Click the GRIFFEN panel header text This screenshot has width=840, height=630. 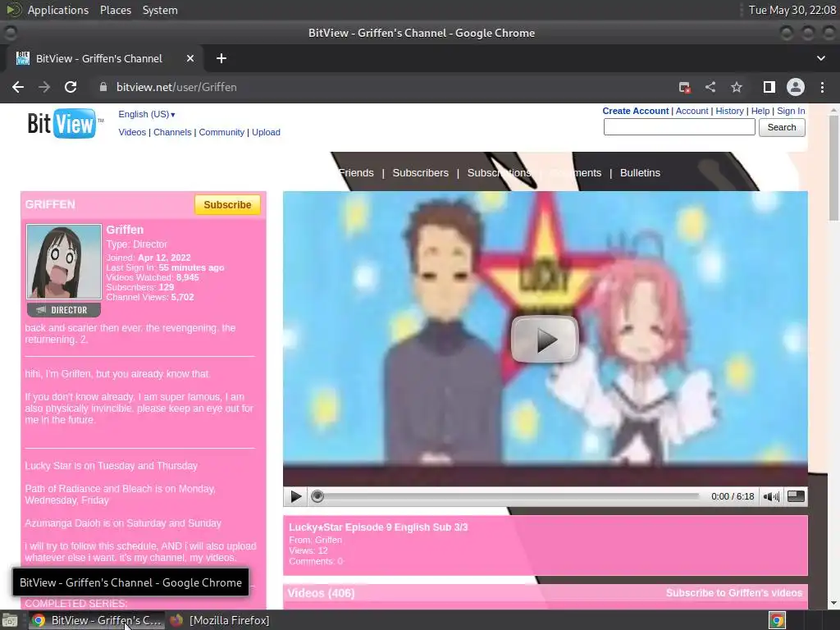pos(50,204)
